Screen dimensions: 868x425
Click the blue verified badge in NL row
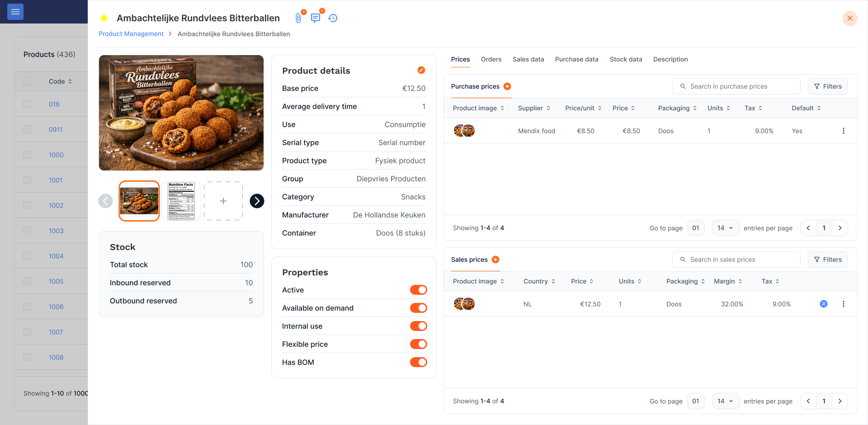point(824,304)
